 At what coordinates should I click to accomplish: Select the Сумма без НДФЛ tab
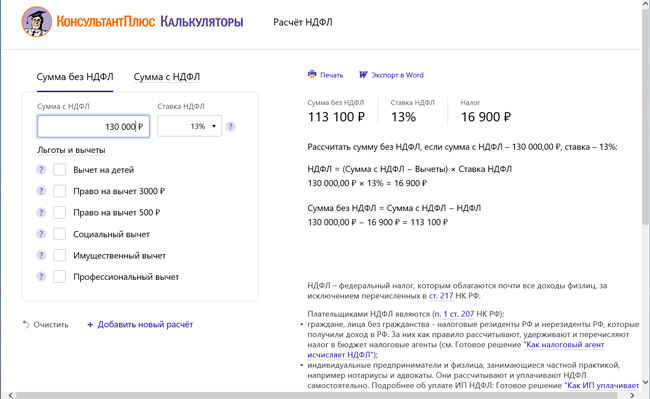(75, 77)
